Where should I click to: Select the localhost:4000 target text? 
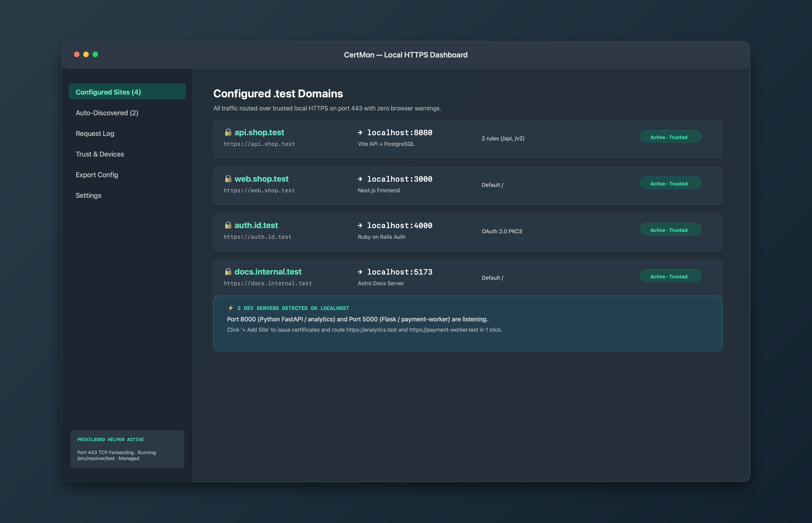click(400, 226)
